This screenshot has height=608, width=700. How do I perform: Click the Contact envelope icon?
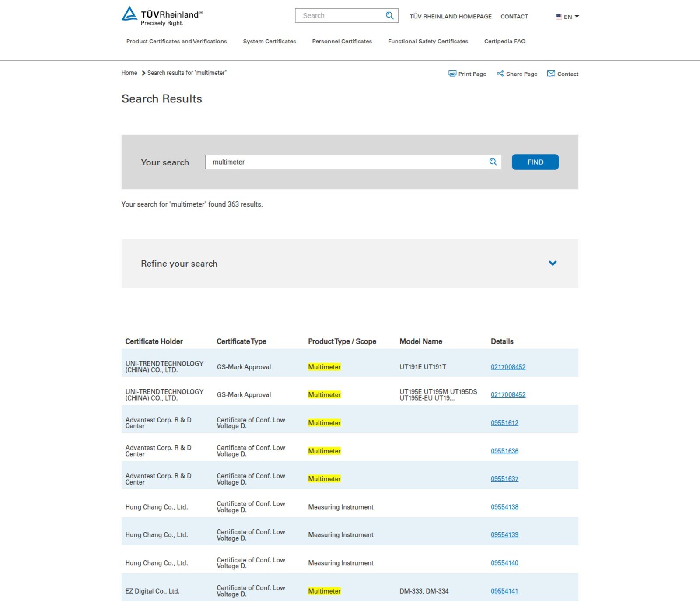pos(551,74)
